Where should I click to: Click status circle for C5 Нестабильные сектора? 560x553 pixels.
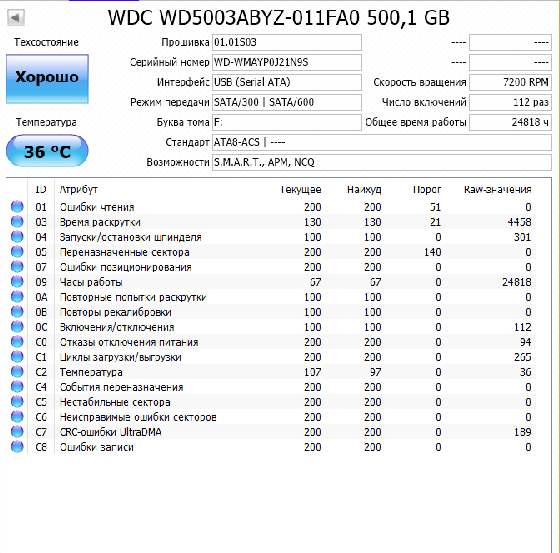tap(17, 402)
